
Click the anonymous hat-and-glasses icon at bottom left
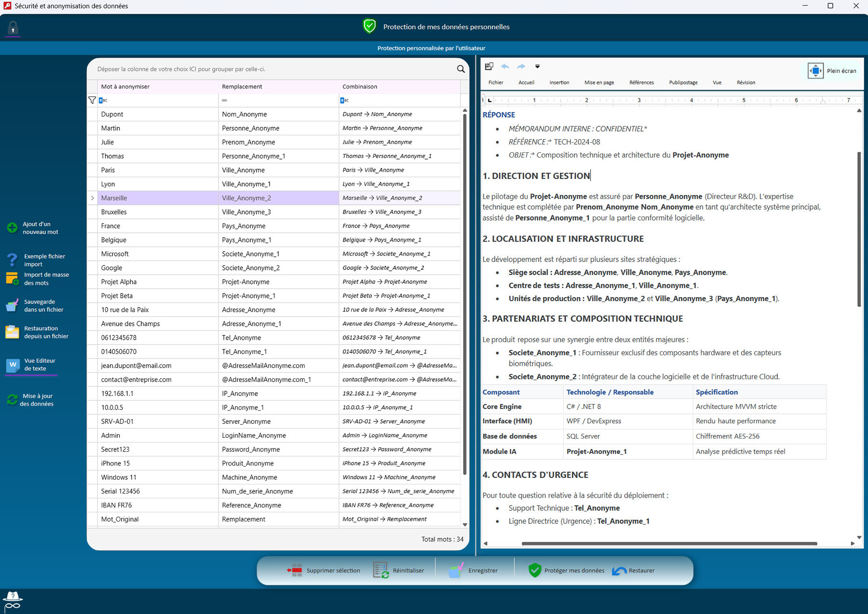(13, 601)
